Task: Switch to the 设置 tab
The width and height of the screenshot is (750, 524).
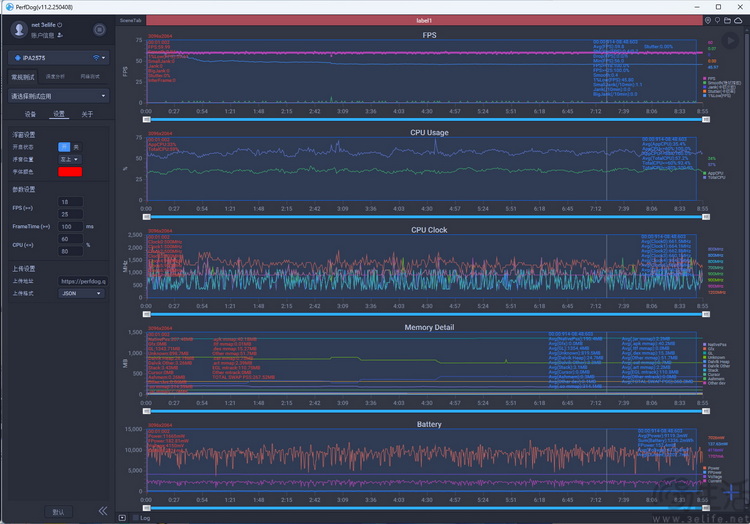Action: 59,114
